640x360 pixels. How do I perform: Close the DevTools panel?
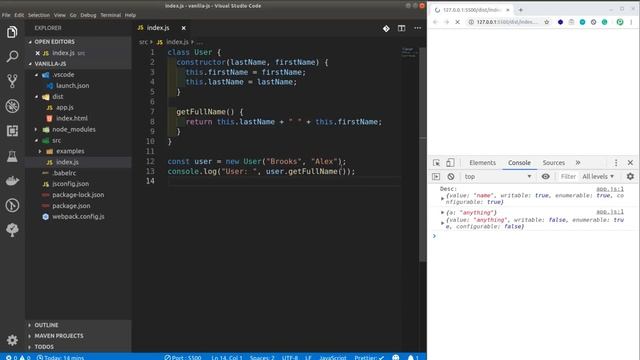(630, 163)
